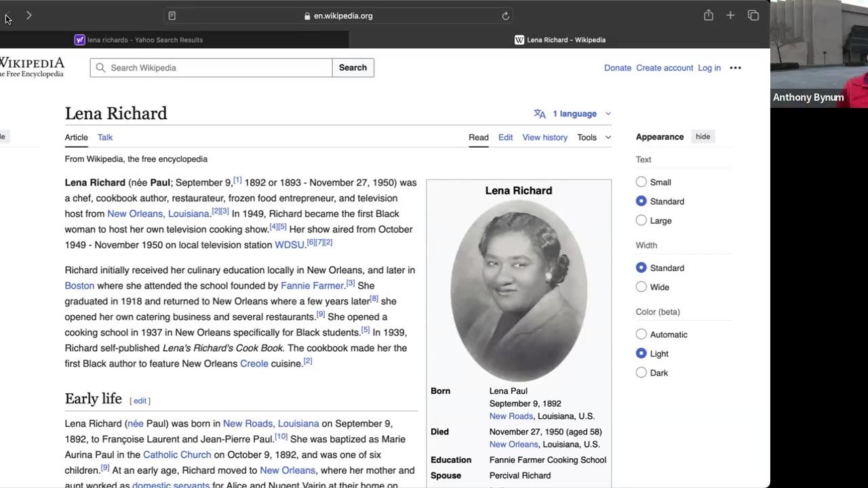Open the Tools dropdown menu
This screenshot has height=488, width=868.
coord(594,137)
